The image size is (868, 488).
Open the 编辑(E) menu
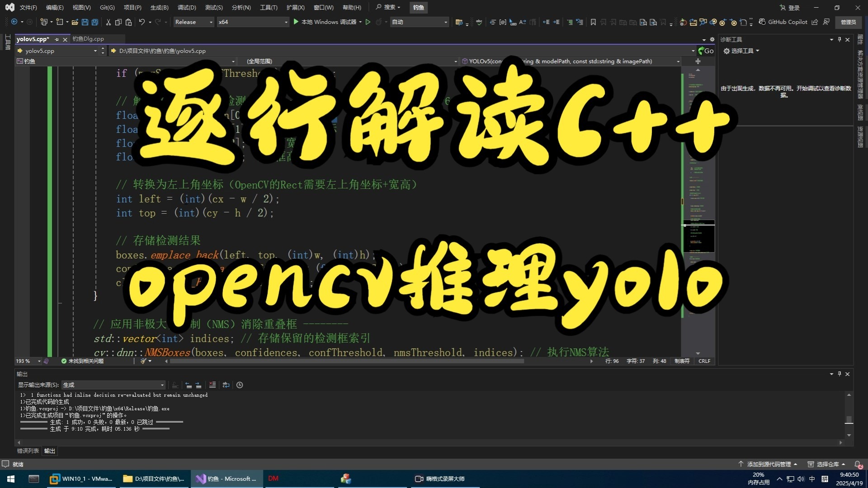point(55,7)
